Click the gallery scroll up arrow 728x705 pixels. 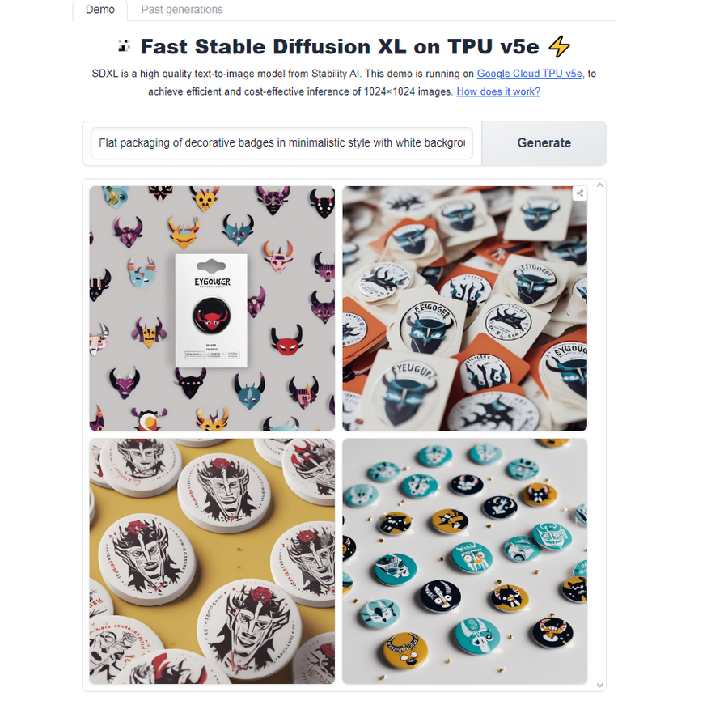(599, 185)
